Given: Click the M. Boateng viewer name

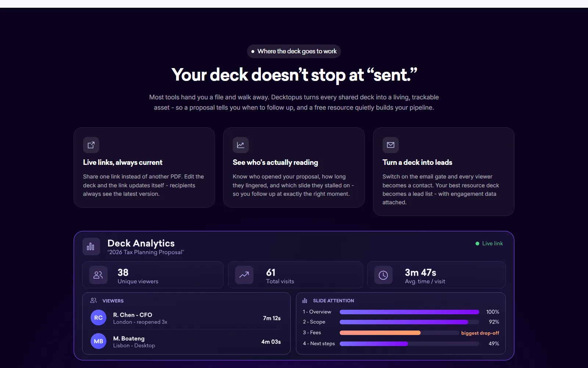Looking at the screenshot, I should [129, 339].
